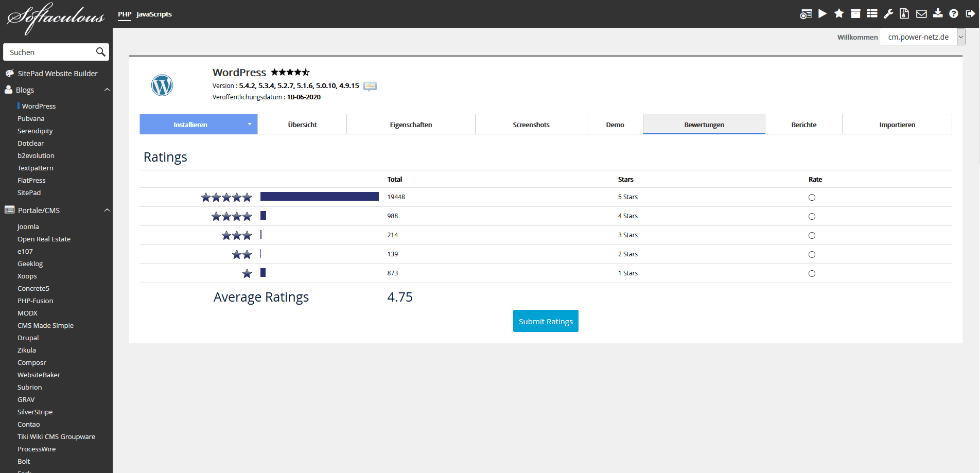Focus the Suchen search field
The width and height of the screenshot is (980, 473).
pyautogui.click(x=50, y=52)
